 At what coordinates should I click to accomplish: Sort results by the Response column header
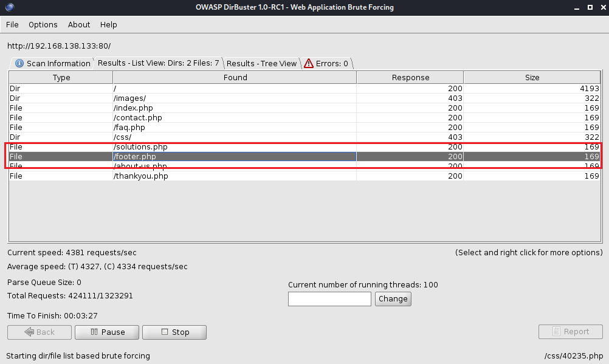coord(410,78)
